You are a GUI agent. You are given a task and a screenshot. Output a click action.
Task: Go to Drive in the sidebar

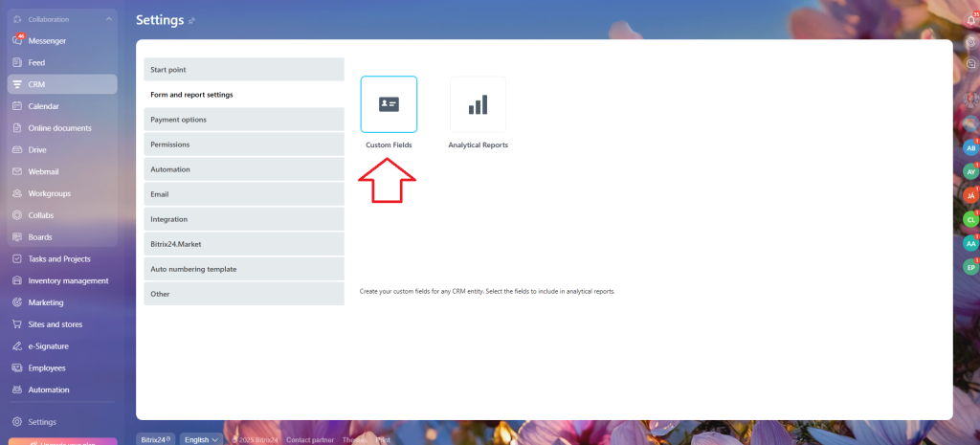37,150
